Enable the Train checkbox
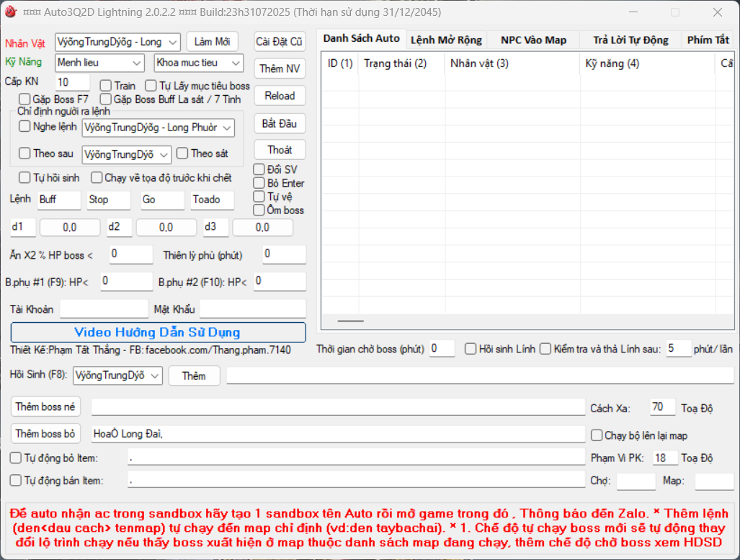Image resolution: width=740 pixels, height=560 pixels. tap(106, 86)
